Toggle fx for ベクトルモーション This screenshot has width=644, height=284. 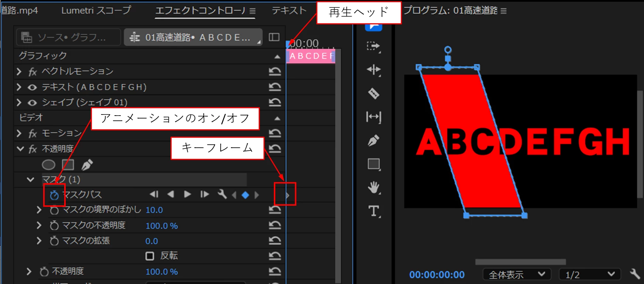pyautogui.click(x=32, y=72)
